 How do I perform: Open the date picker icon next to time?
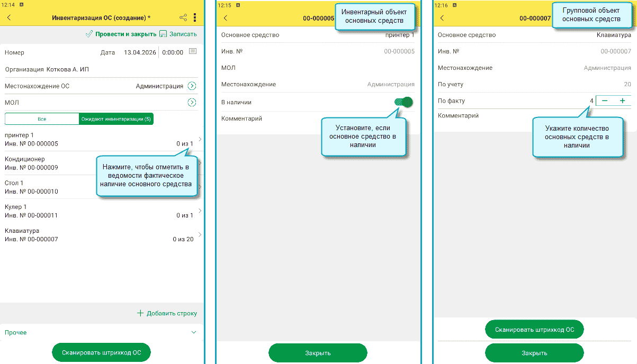(193, 52)
